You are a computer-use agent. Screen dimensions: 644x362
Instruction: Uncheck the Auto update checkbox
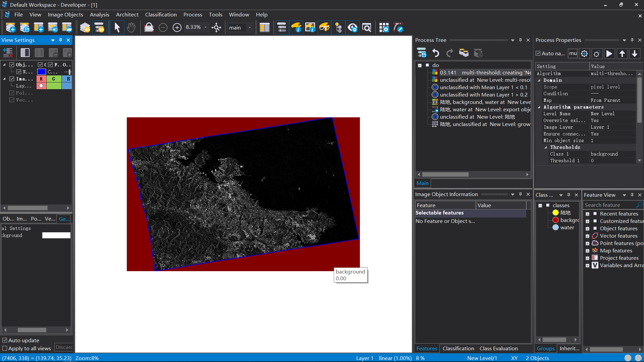[x=5, y=340]
